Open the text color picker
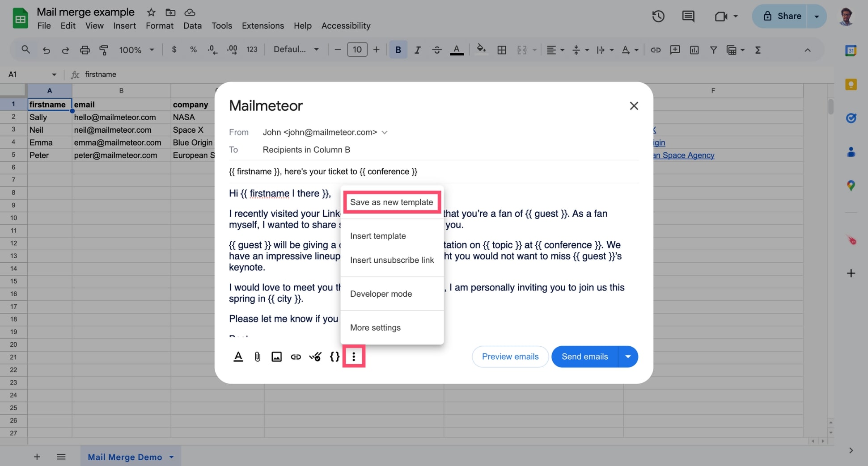Image resolution: width=868 pixels, height=466 pixels. pos(456,50)
